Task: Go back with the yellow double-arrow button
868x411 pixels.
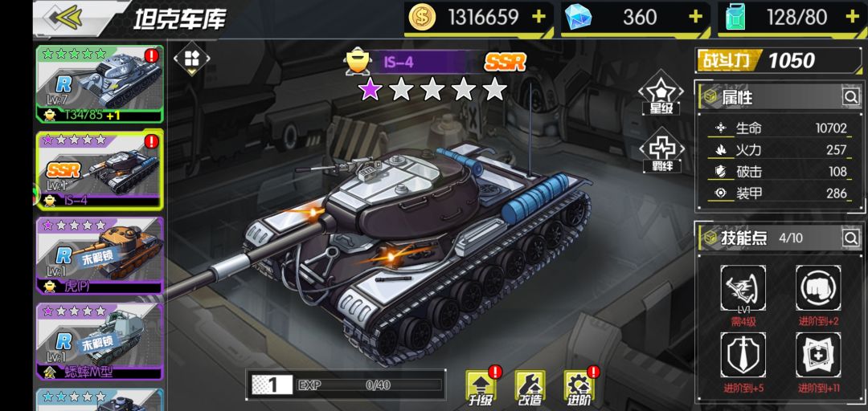Action: [x=65, y=17]
